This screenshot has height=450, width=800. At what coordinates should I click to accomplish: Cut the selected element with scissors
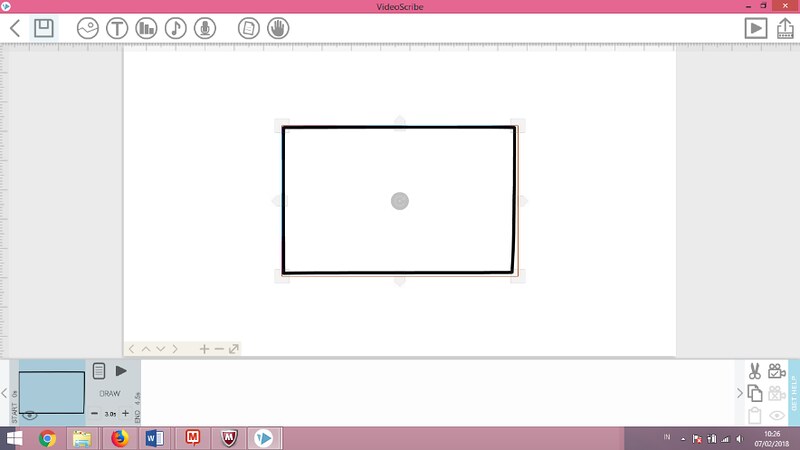(x=755, y=371)
